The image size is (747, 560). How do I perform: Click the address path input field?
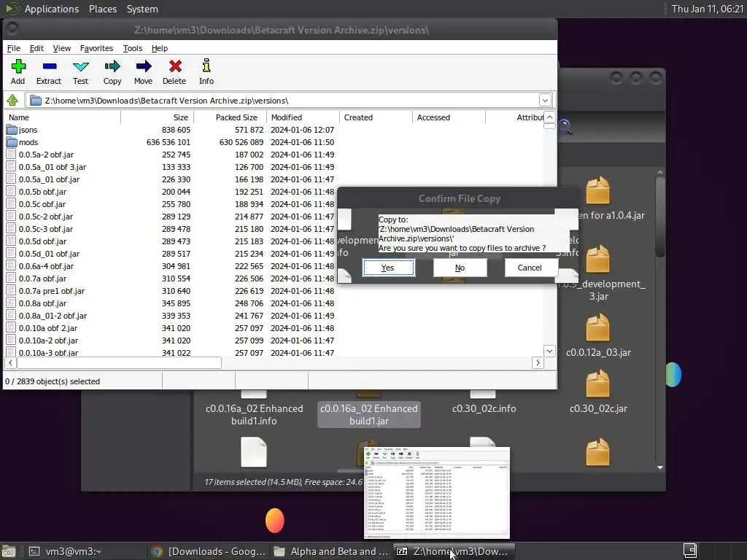[284, 101]
